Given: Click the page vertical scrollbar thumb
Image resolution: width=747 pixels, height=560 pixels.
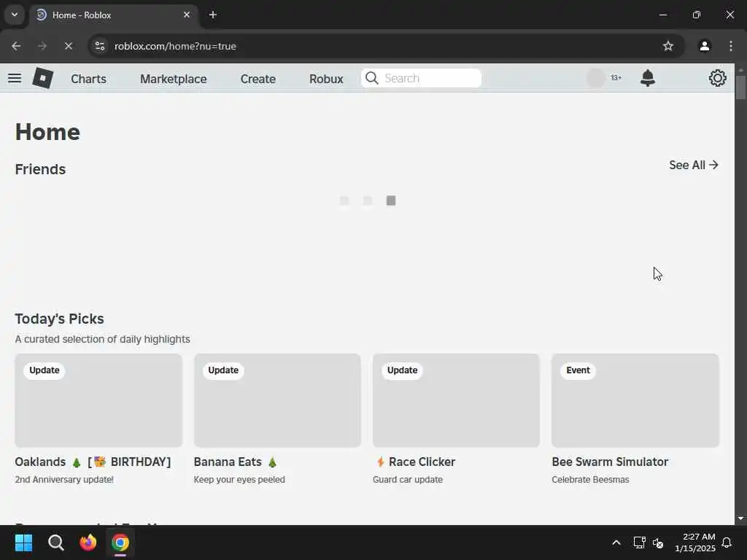Looking at the screenshot, I should tap(740, 87).
